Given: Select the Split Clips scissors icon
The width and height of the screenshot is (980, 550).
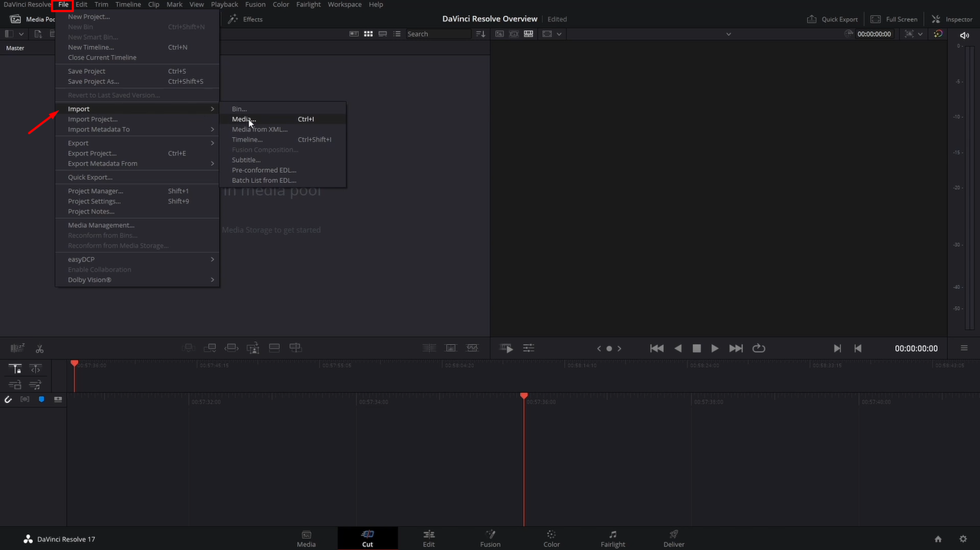Looking at the screenshot, I should 40,349.
